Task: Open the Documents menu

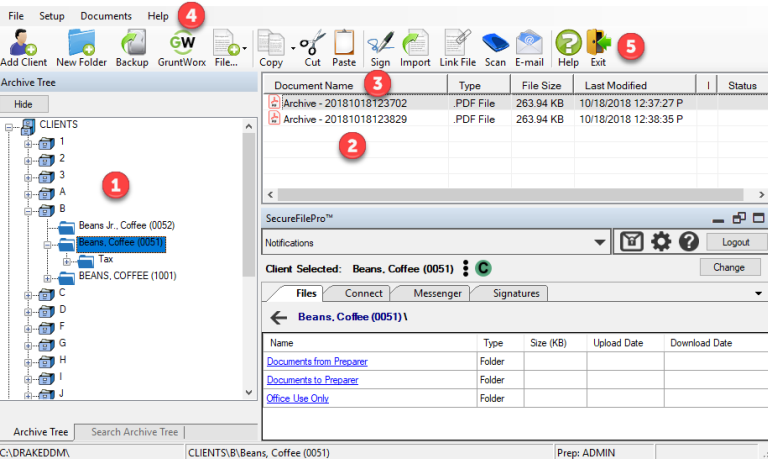Action: [x=105, y=16]
